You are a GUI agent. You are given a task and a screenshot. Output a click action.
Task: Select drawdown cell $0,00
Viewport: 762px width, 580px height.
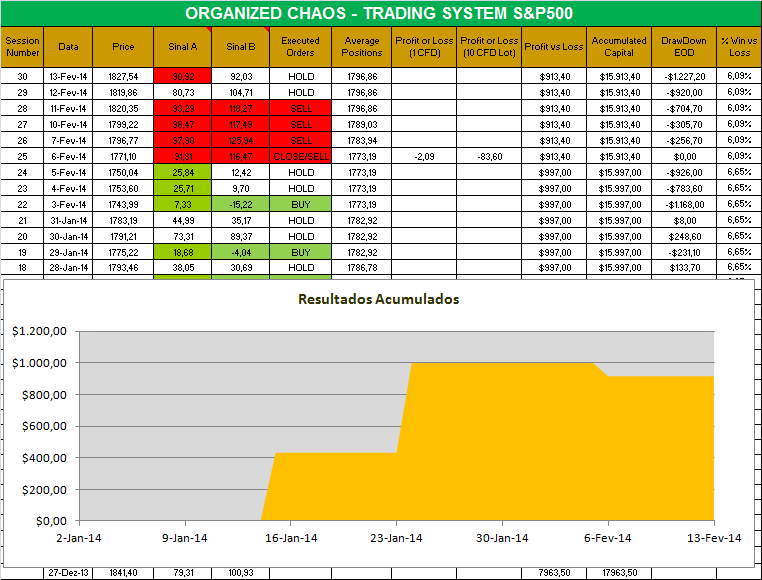(x=684, y=157)
